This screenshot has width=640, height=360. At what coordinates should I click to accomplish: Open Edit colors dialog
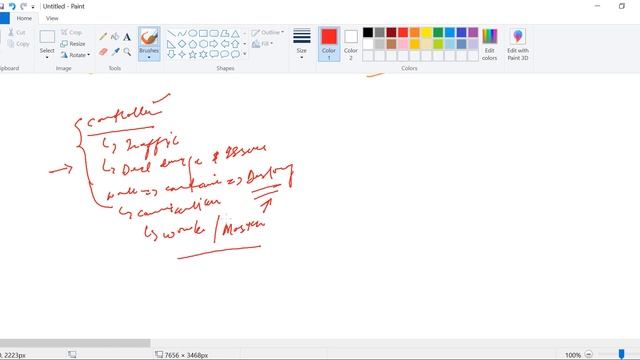tap(489, 44)
